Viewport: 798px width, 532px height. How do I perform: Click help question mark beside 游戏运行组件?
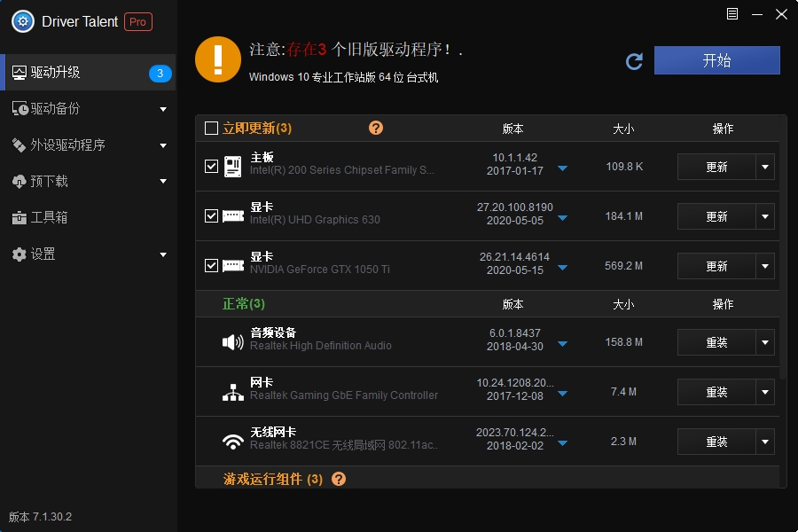pyautogui.click(x=339, y=479)
